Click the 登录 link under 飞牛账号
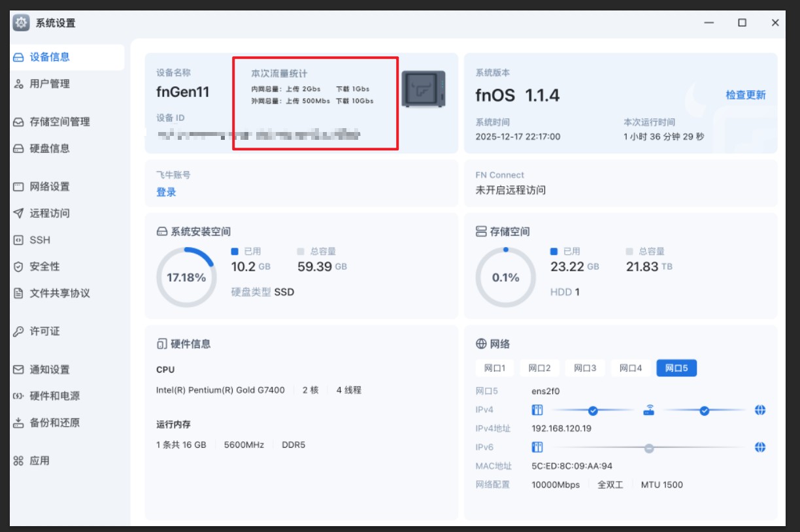Screen dimensions: 800x532 (166, 192)
